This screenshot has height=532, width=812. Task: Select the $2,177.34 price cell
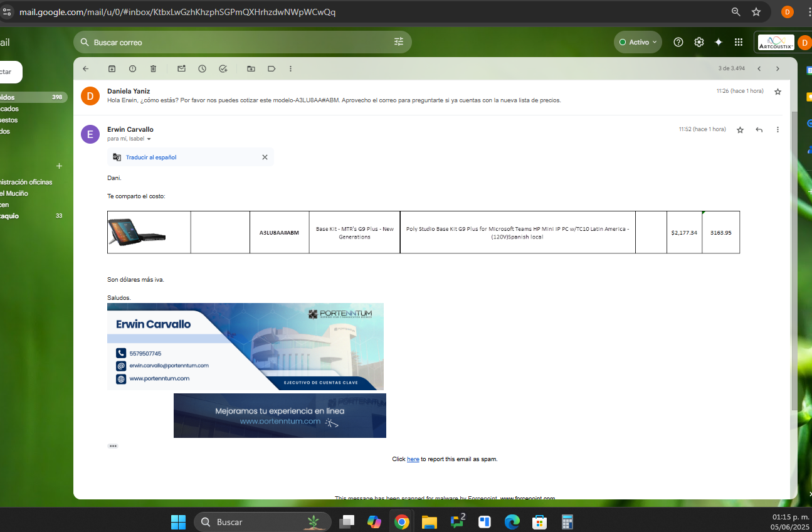tap(684, 232)
